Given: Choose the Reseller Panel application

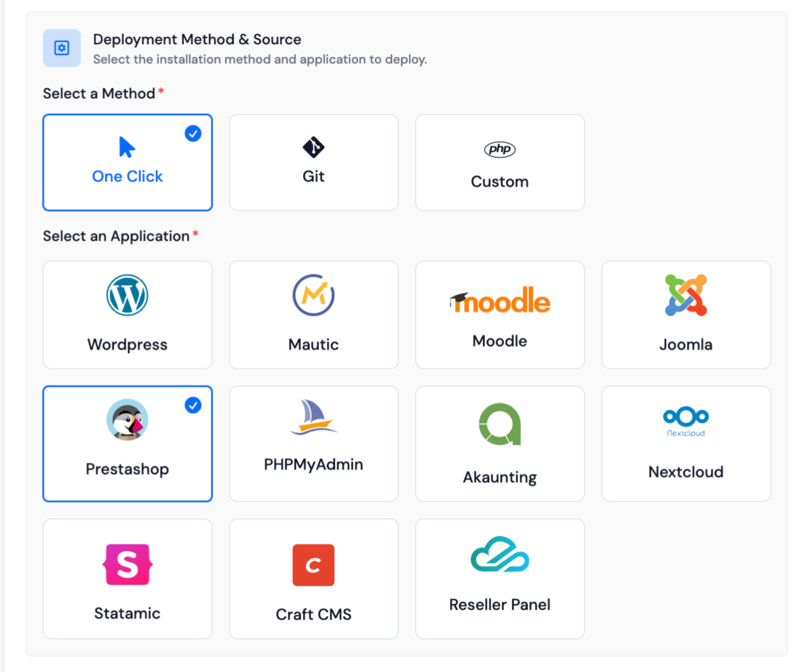Looking at the screenshot, I should [x=500, y=578].
